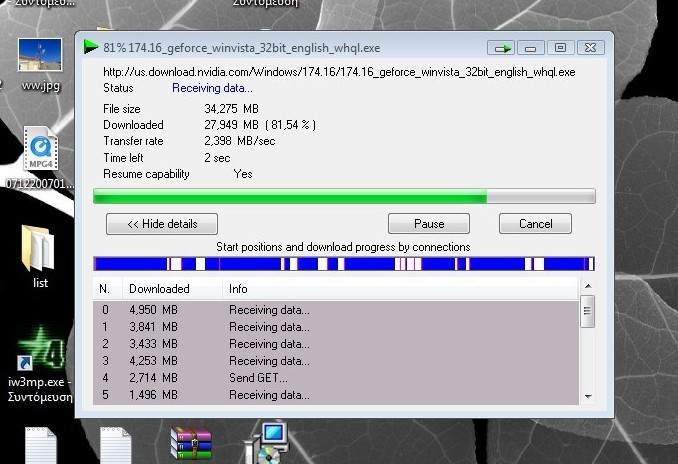
Task: Select connection row with 1,496 MB
Action: 336,395
